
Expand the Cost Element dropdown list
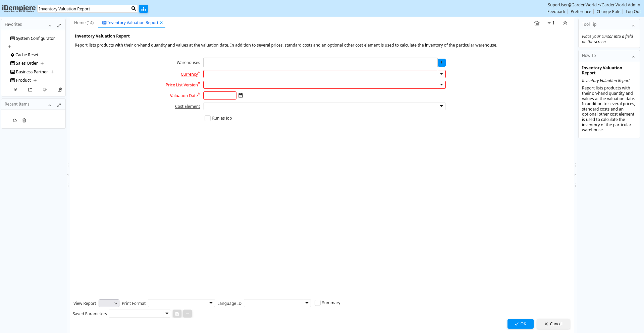[441, 106]
